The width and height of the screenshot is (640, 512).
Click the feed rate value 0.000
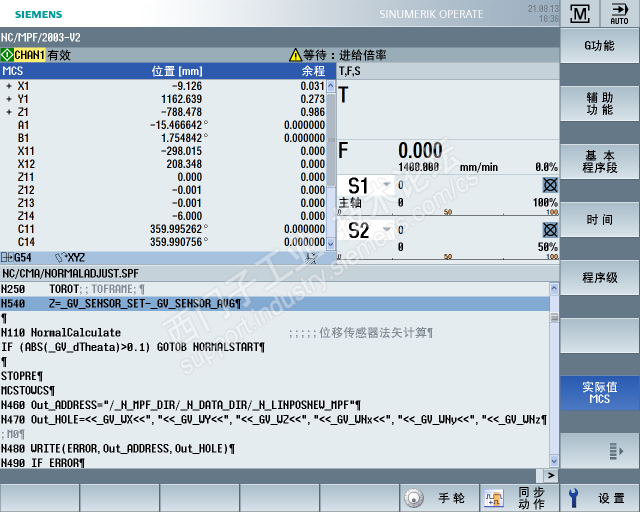[420, 151]
